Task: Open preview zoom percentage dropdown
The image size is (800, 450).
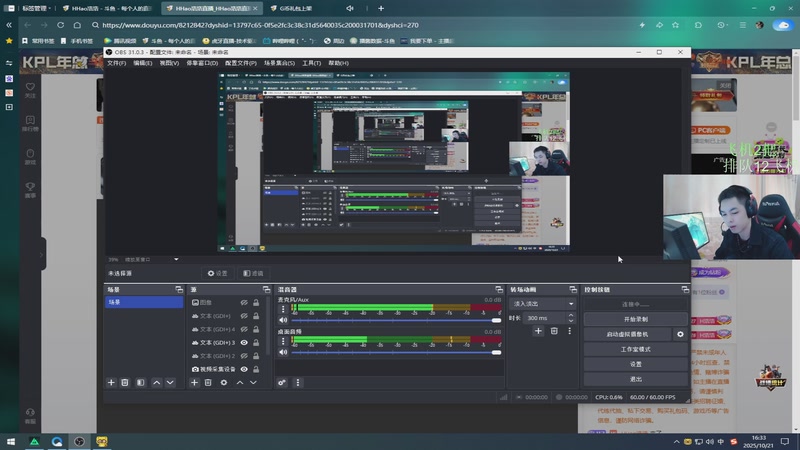Action: 176,259
